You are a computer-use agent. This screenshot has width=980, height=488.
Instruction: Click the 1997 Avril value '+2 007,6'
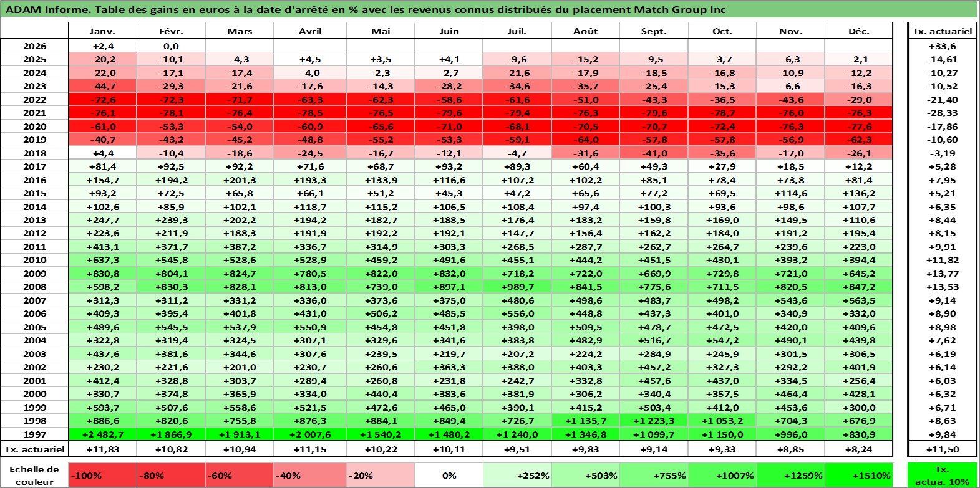coord(310,434)
